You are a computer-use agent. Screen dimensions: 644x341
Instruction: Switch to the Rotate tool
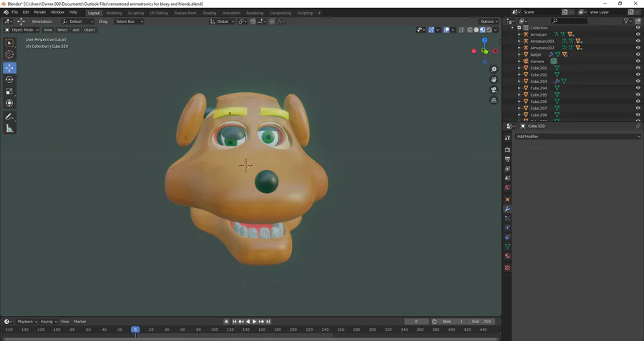9,79
